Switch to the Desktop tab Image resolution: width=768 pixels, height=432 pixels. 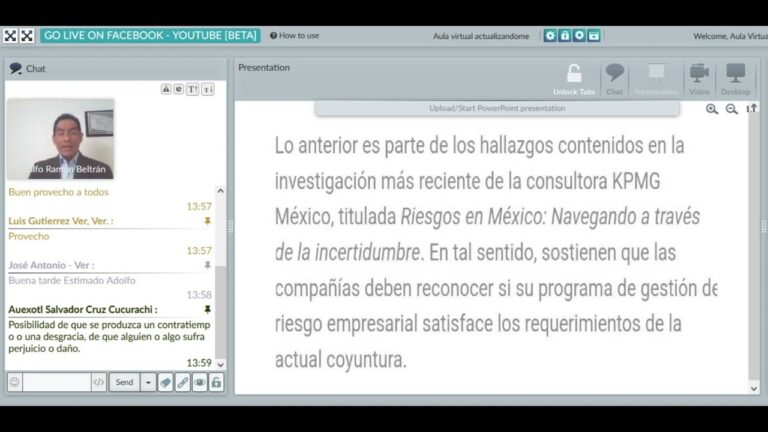(x=735, y=79)
